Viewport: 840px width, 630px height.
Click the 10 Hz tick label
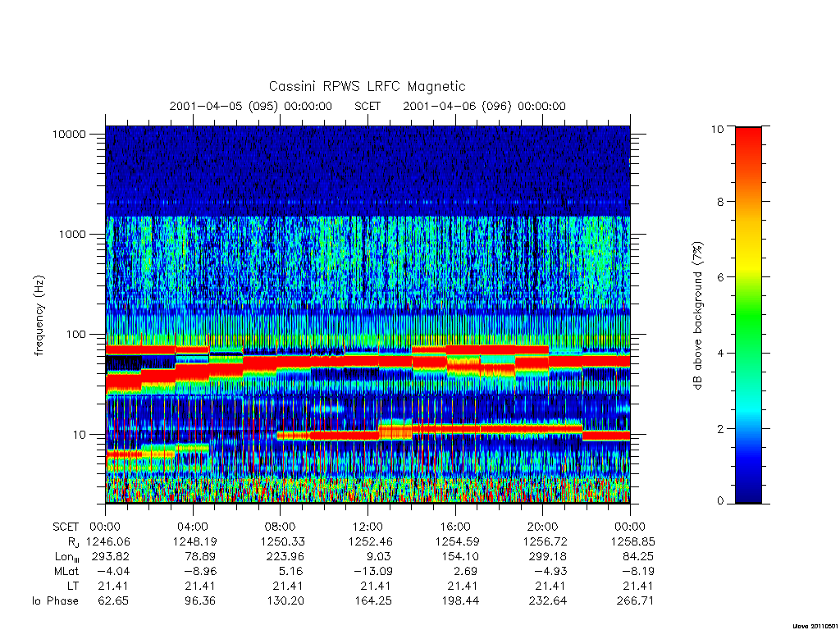80,435
